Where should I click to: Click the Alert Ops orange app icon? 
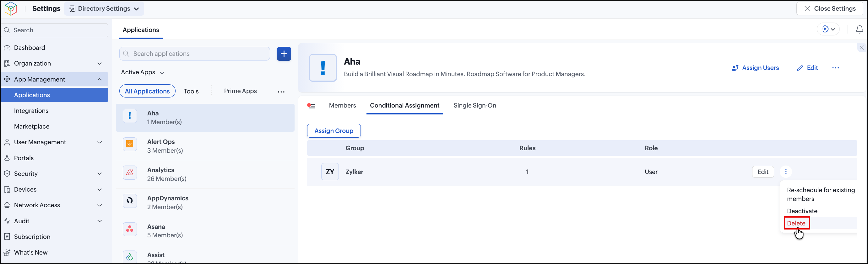(130, 144)
